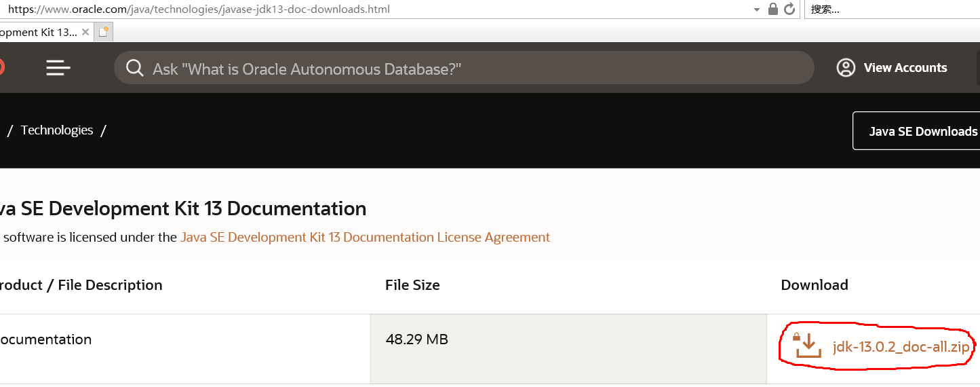The image size is (980, 387).
Task: Click the File Size column header
Action: tap(412, 285)
